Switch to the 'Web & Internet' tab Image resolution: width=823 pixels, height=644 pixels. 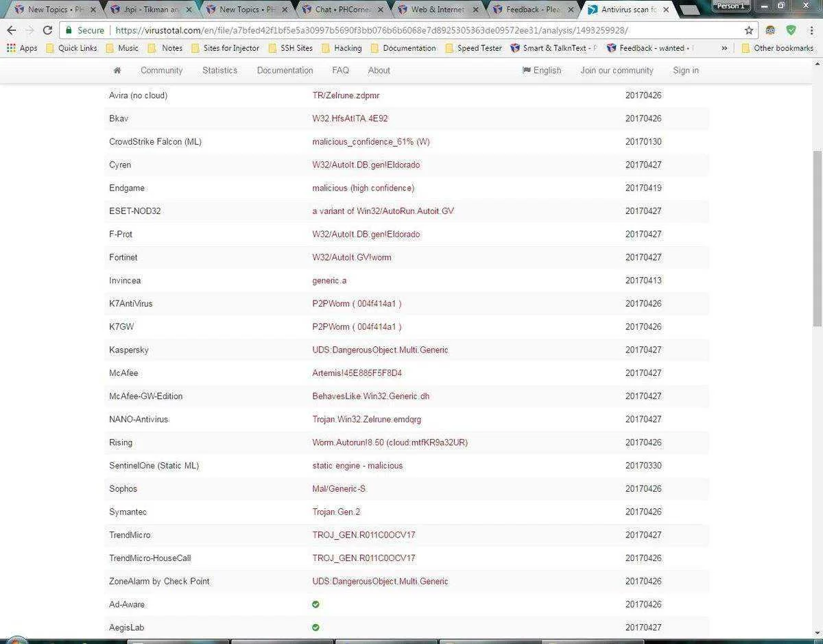click(436, 10)
